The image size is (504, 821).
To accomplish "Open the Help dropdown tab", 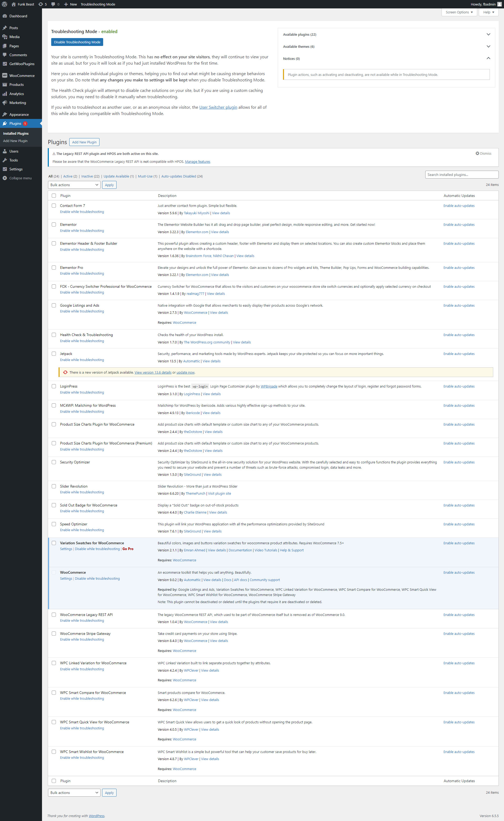I will pos(489,12).
